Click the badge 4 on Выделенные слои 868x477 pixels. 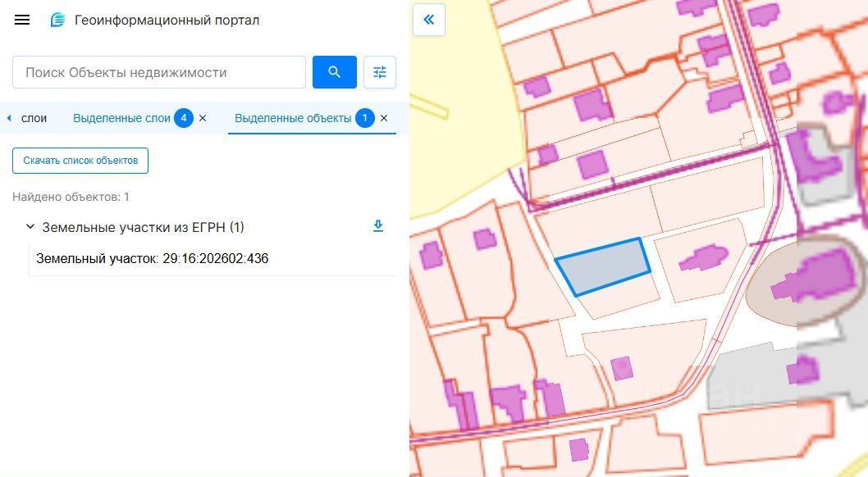[x=184, y=118]
